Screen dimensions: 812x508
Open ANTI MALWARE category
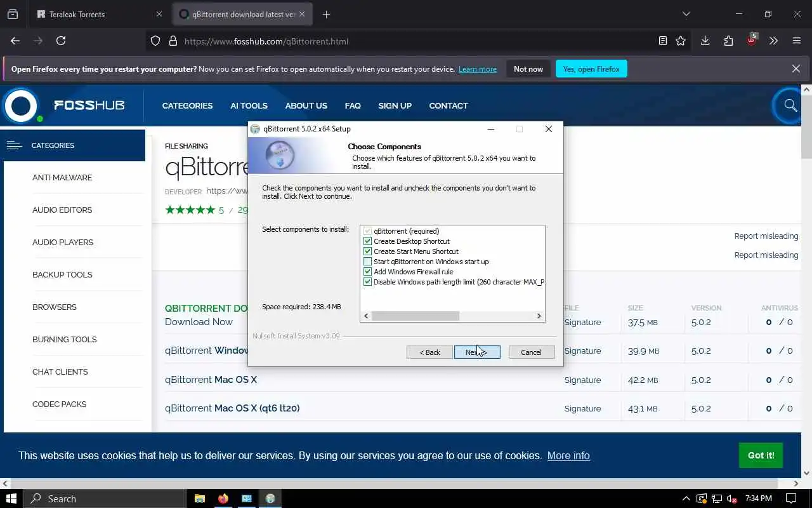pos(62,177)
